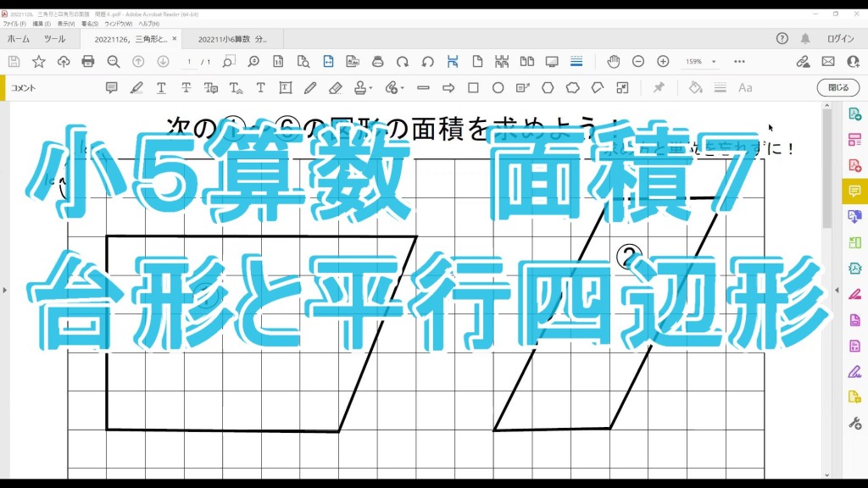The width and height of the screenshot is (868, 488).
Task: Choose the rectangle shape tool
Action: click(x=473, y=87)
